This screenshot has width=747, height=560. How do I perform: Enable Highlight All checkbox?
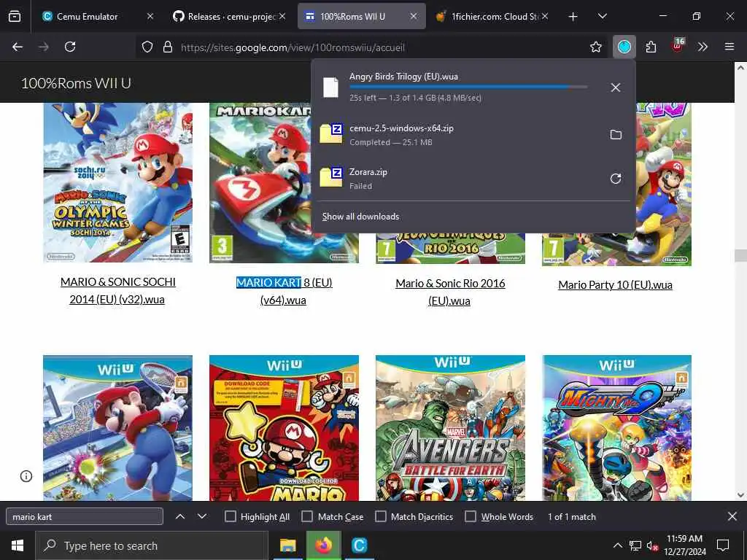click(x=230, y=517)
